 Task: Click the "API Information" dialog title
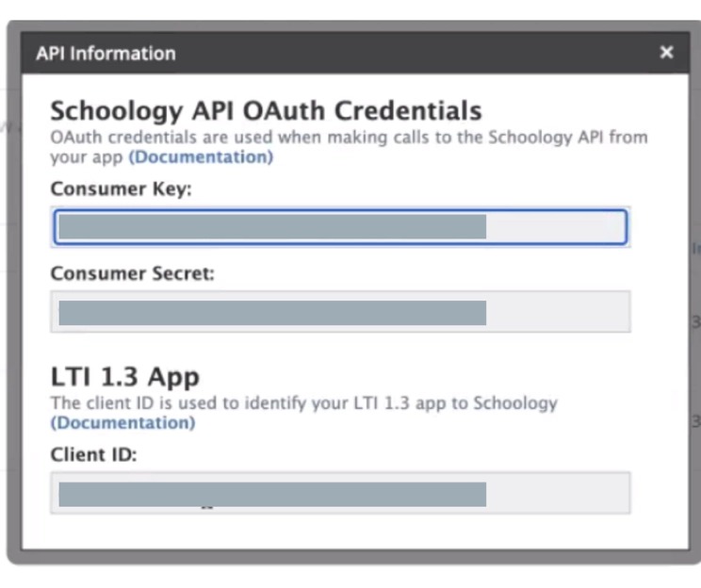point(106,54)
